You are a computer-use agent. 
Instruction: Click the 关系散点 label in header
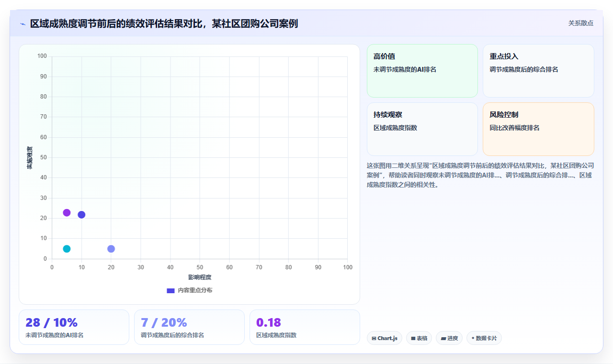581,23
